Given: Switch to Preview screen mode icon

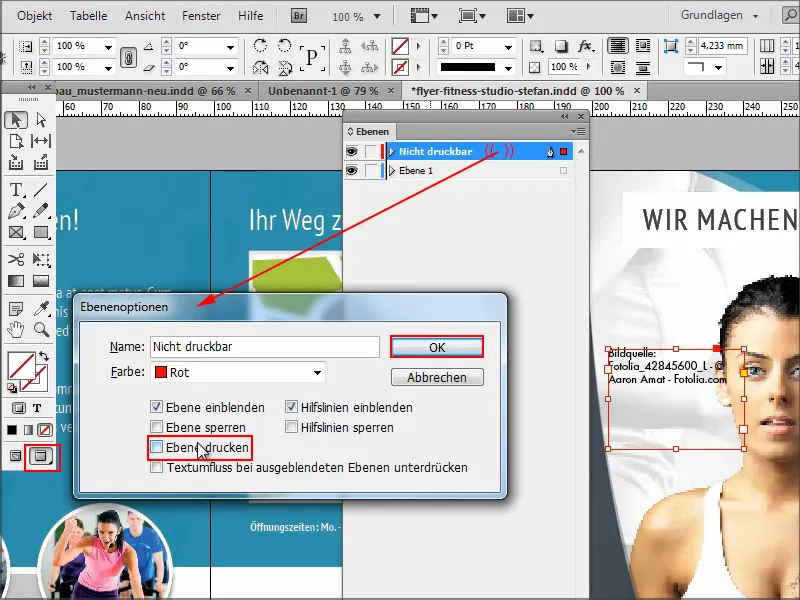Looking at the screenshot, I should click(x=41, y=456).
